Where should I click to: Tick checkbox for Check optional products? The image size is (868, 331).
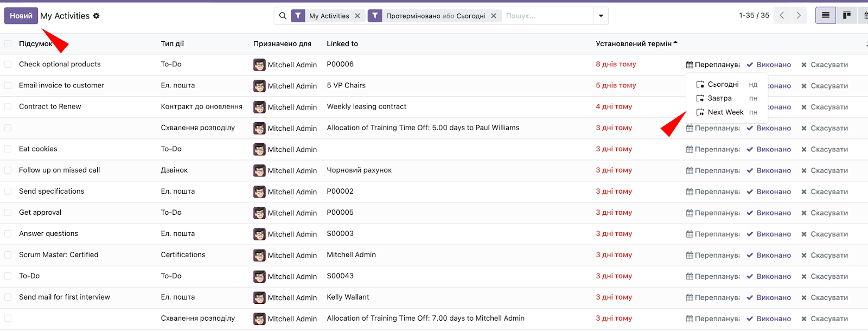[x=8, y=64]
